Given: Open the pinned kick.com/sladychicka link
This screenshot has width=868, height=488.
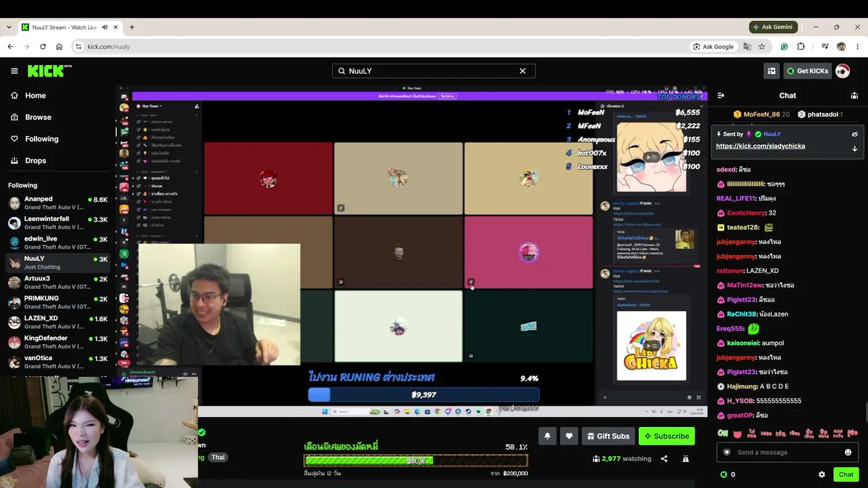Looking at the screenshot, I should click(760, 146).
